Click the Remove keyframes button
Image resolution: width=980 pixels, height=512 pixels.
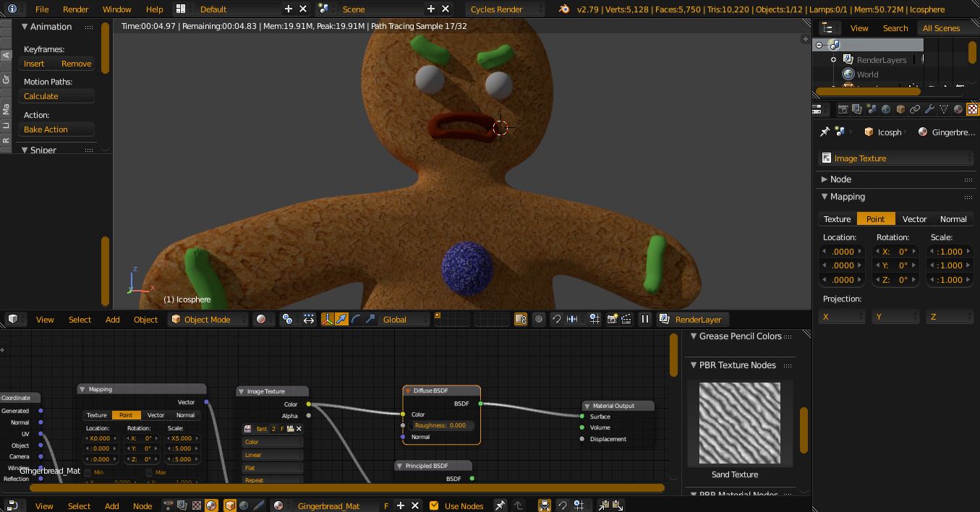point(76,63)
